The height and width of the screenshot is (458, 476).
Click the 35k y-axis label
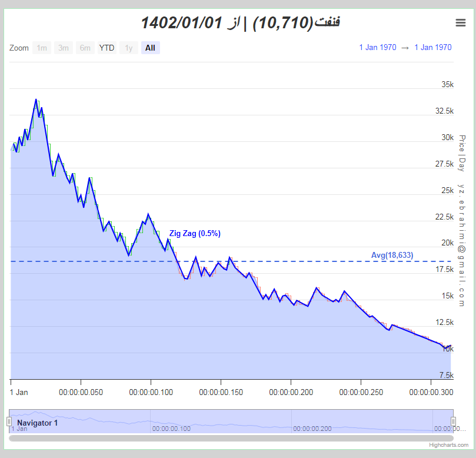pos(448,84)
